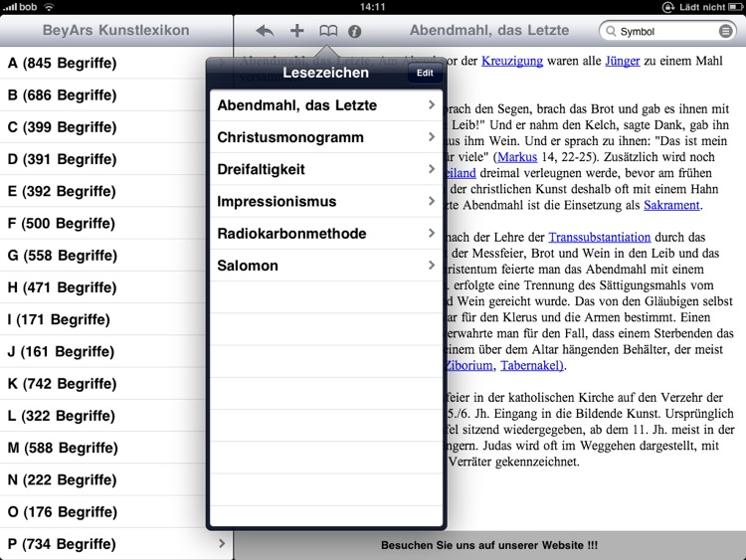This screenshot has height=560, width=746.
Task: Open bookmark Impressionismus
Action: (326, 201)
